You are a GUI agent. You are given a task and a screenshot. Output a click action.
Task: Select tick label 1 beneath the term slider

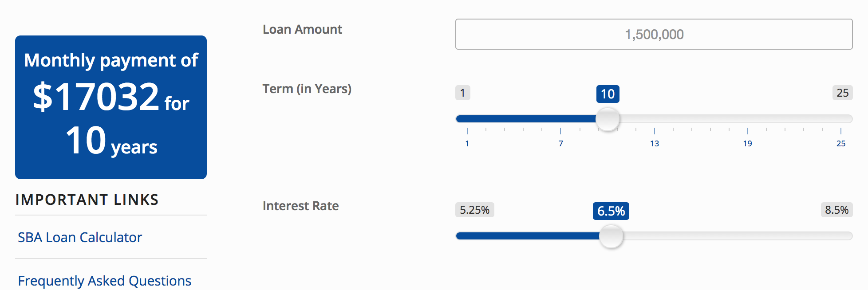[x=467, y=143]
